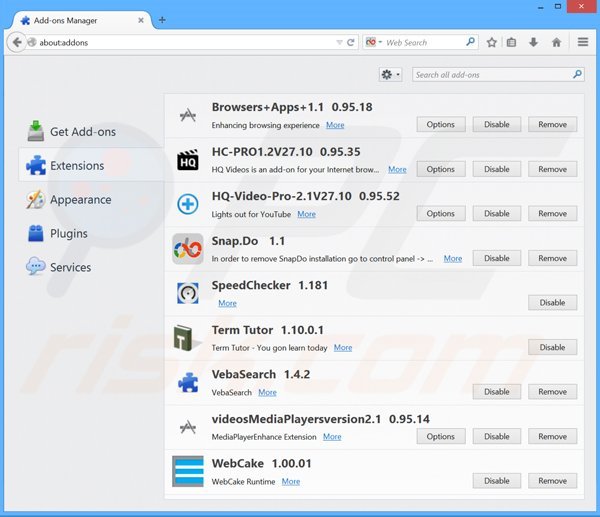The image size is (600, 517).
Task: Click the Browsers+Apps+1.1 extension icon
Action: [x=188, y=115]
